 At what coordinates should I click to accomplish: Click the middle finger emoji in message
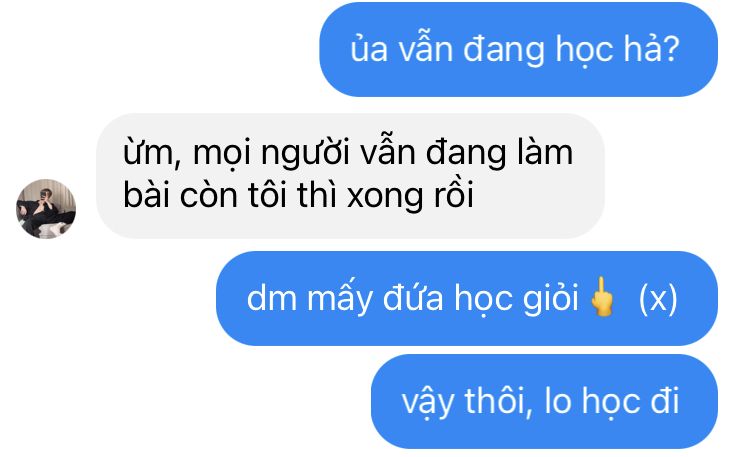click(602, 297)
